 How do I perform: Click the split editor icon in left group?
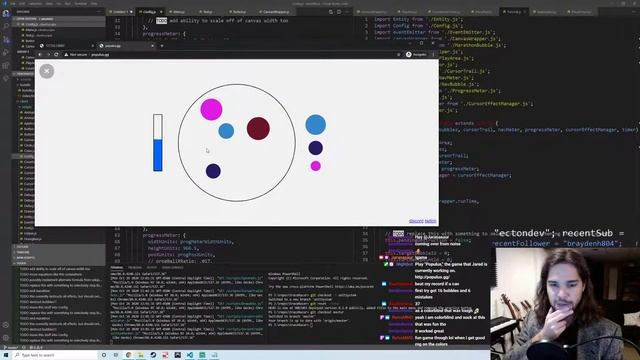[338, 12]
